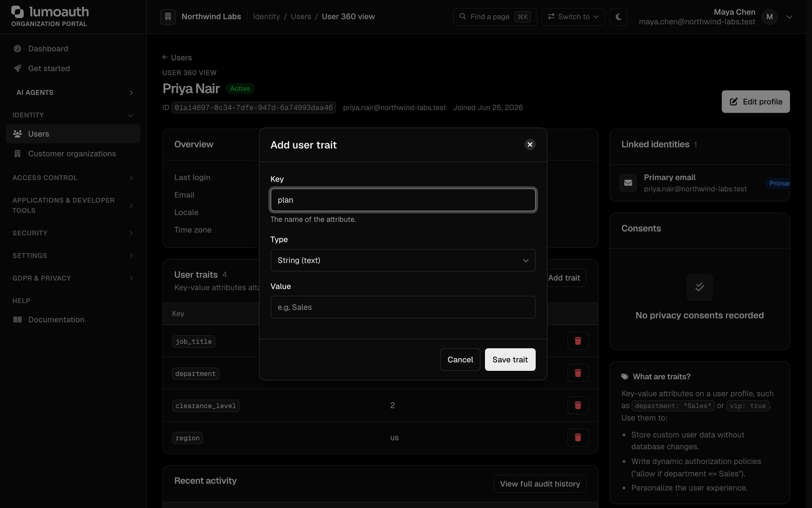Open the Switch to dropdown
Viewport: 812px width, 508px height.
pyautogui.click(x=573, y=16)
